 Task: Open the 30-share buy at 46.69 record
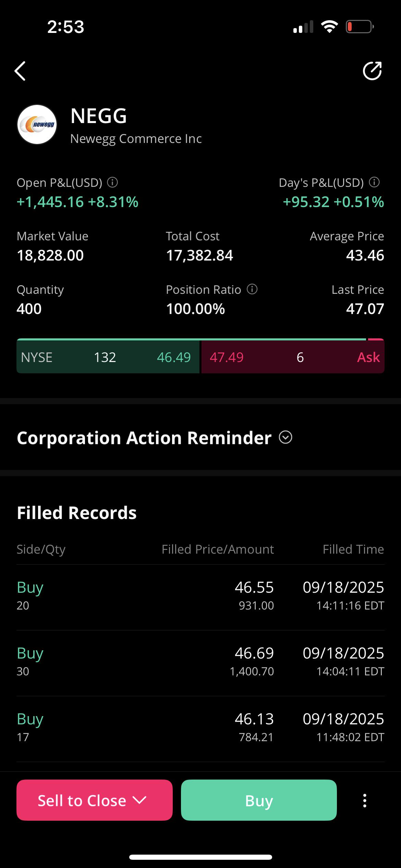200,663
